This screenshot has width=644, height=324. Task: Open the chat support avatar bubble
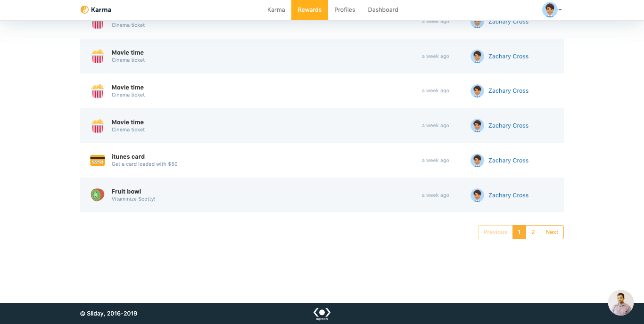tap(620, 303)
